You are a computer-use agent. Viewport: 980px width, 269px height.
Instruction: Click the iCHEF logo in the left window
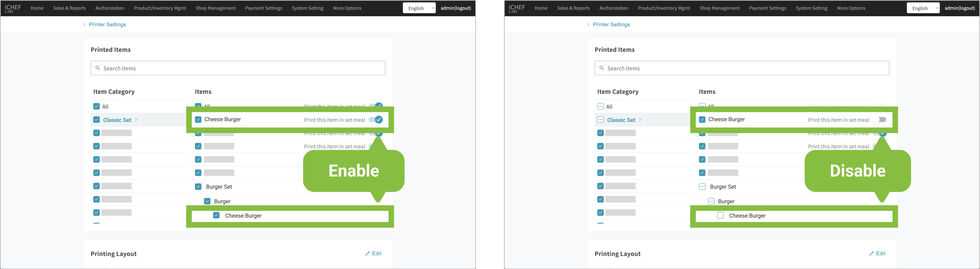(13, 8)
